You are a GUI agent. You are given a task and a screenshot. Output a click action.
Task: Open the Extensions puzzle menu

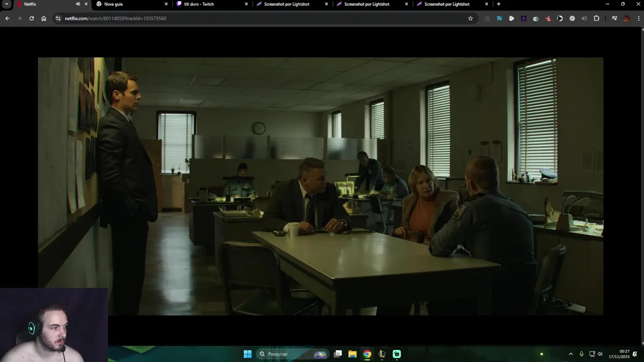(597, 18)
